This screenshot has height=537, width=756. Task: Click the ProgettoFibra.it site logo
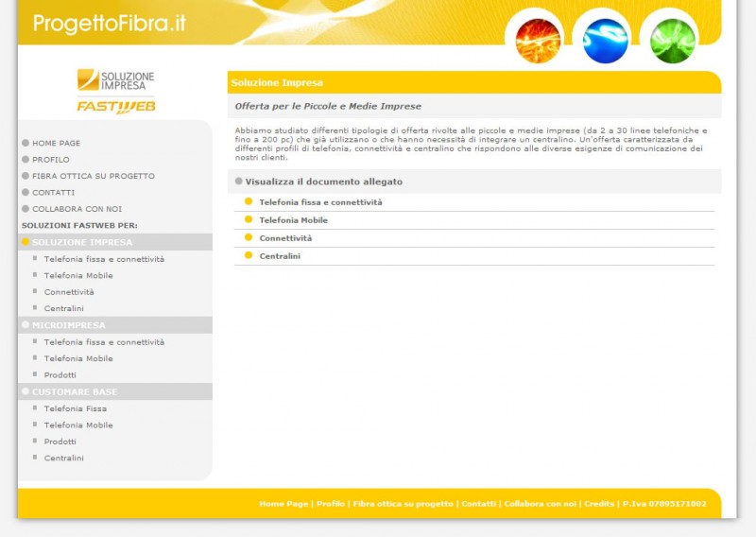(109, 24)
